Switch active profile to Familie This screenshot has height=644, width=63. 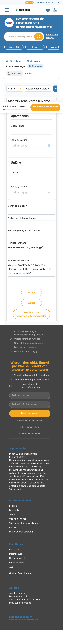[28, 74]
